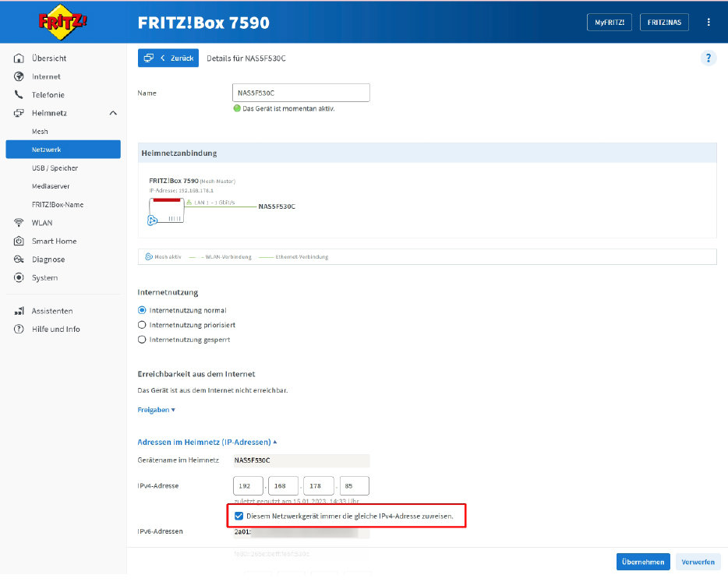This screenshot has height=582, width=728.
Task: Click the Name input field
Action: [301, 93]
